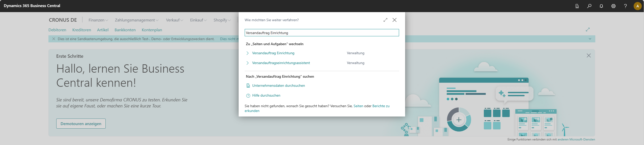Close the Erste Schritte panel
Screen dimensions: 644x145
589,55
